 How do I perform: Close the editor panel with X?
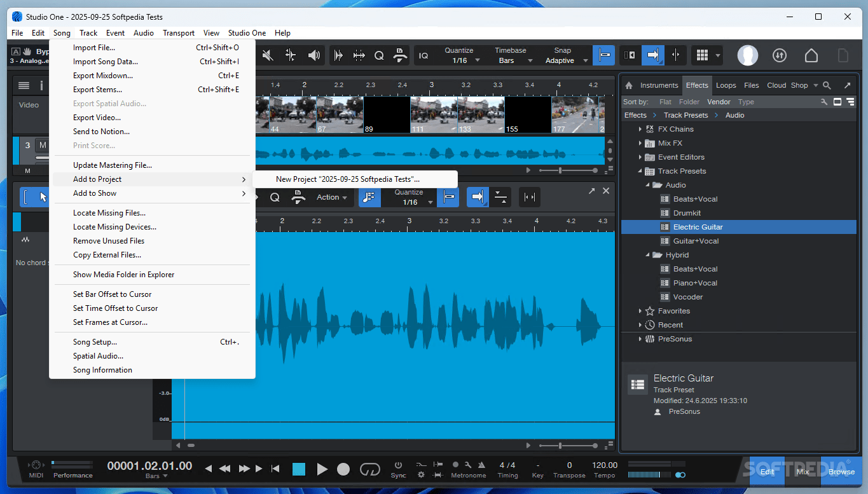pyautogui.click(x=606, y=191)
